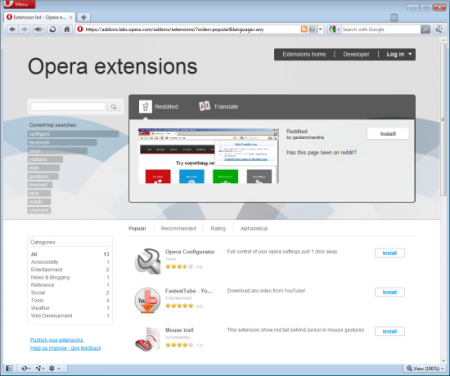
Task: Install the featured Reddited extension
Action: click(388, 134)
